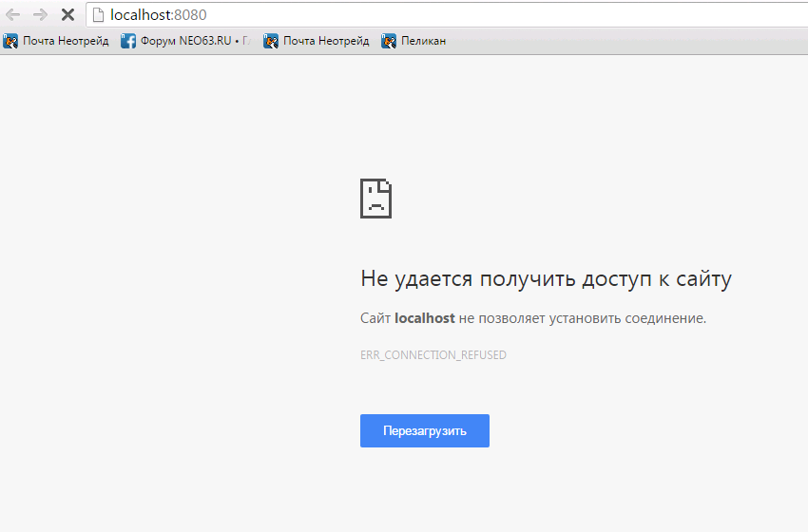
Task: Open the Пеликан bookmark
Action: [x=423, y=41]
